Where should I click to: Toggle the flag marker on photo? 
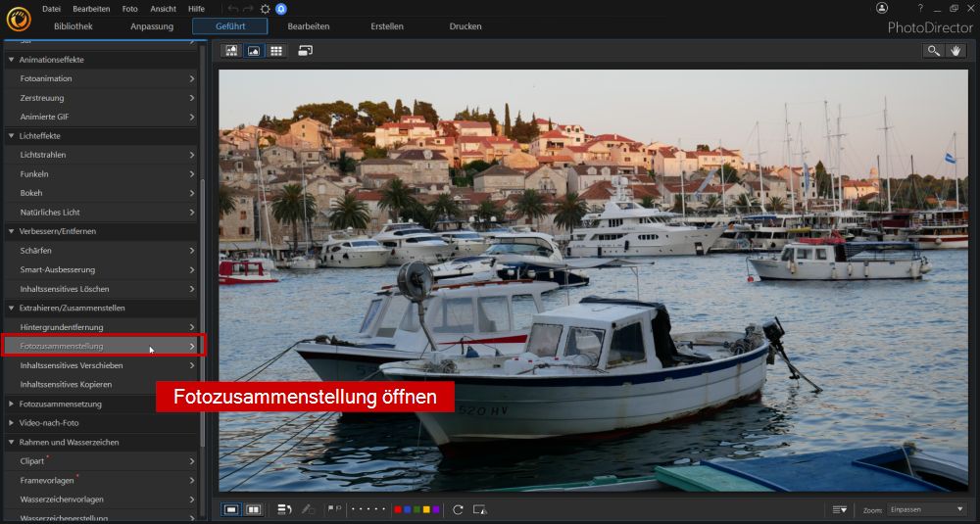(331, 509)
